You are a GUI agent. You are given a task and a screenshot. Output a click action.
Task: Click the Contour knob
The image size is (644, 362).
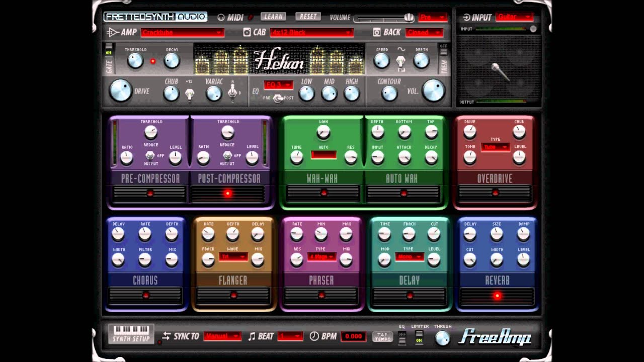pyautogui.click(x=389, y=93)
